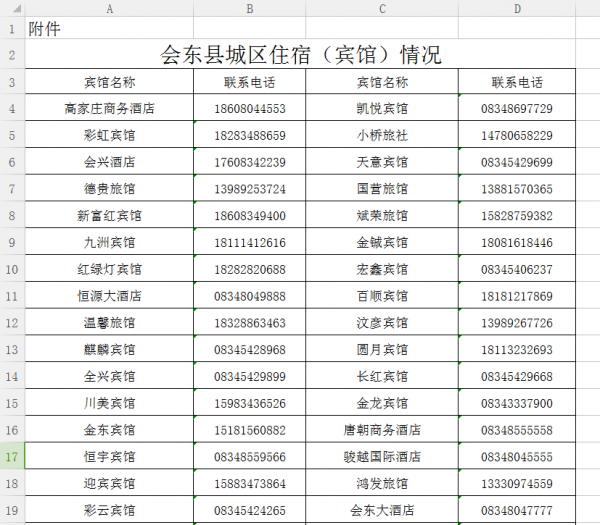Select cell 凯悦宾馆
Screen dimensions: 600x525
(x=382, y=108)
